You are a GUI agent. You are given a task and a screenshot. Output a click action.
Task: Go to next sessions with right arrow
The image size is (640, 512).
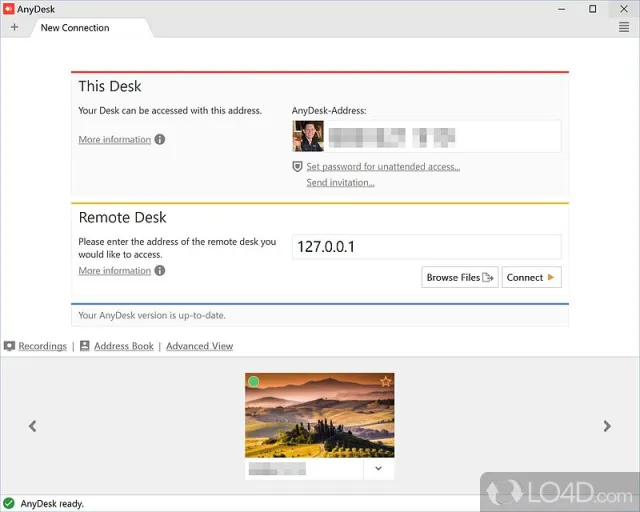pyautogui.click(x=607, y=426)
